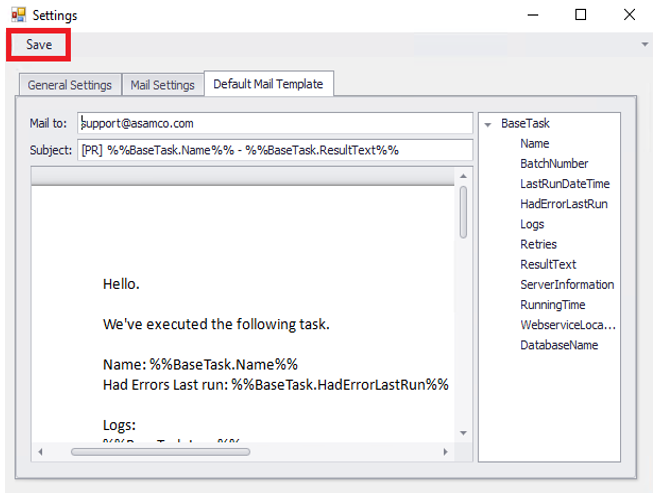Viewport: 657px width, 493px height.
Task: Open the General Settings tab
Action: (x=69, y=85)
